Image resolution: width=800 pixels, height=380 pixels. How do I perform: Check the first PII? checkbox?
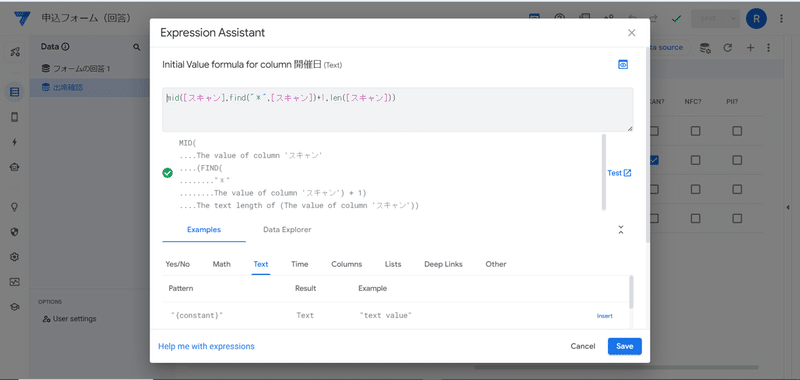pos(737,131)
